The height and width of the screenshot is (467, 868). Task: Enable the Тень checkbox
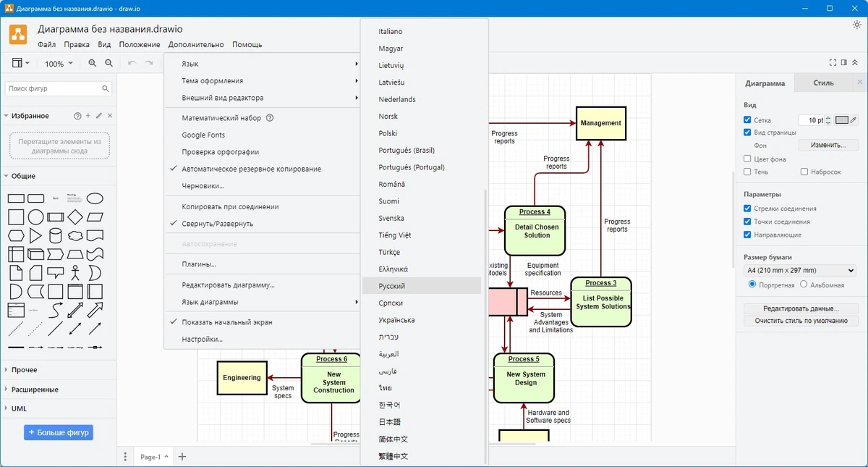pyautogui.click(x=748, y=172)
